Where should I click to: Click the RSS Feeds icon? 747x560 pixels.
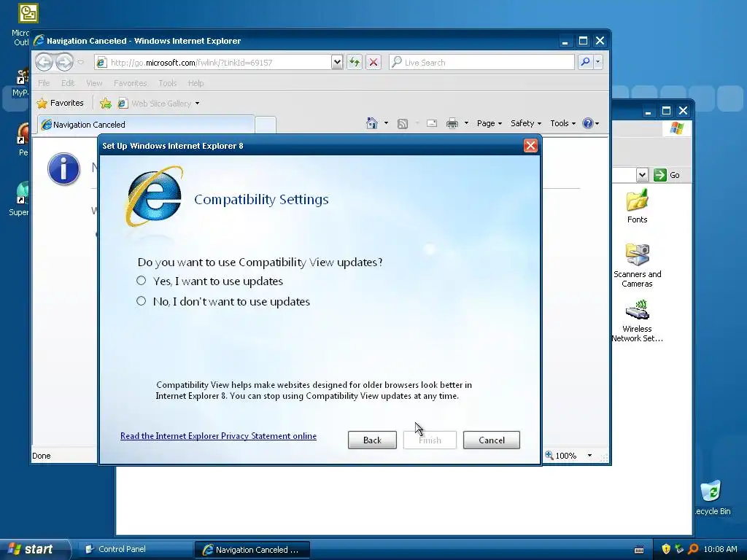point(403,124)
